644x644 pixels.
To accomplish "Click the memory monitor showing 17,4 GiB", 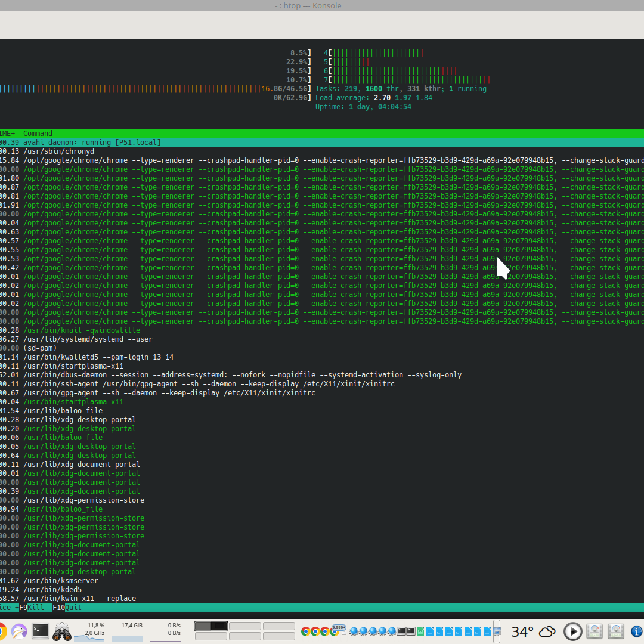I will coord(128,631).
